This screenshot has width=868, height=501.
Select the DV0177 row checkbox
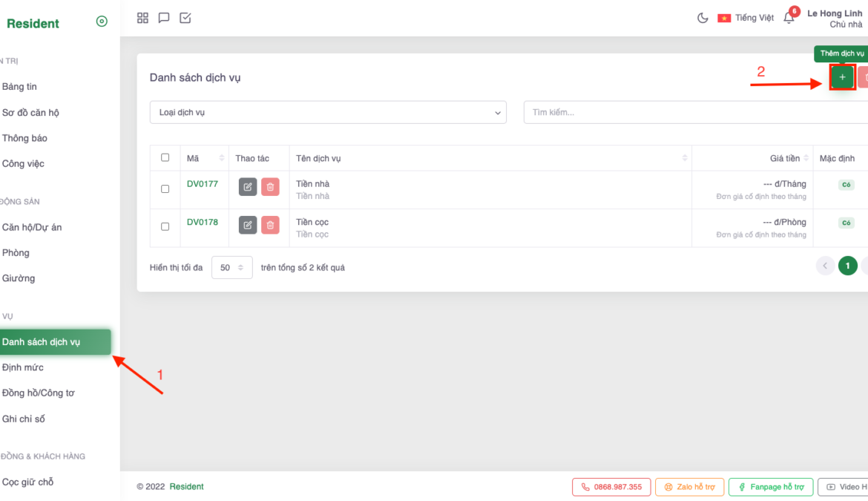(x=165, y=189)
